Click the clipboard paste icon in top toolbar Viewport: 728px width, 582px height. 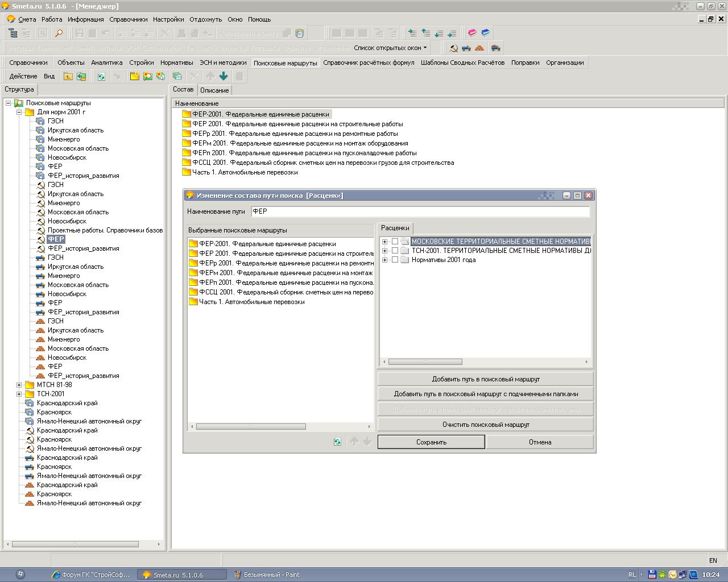(x=300, y=33)
